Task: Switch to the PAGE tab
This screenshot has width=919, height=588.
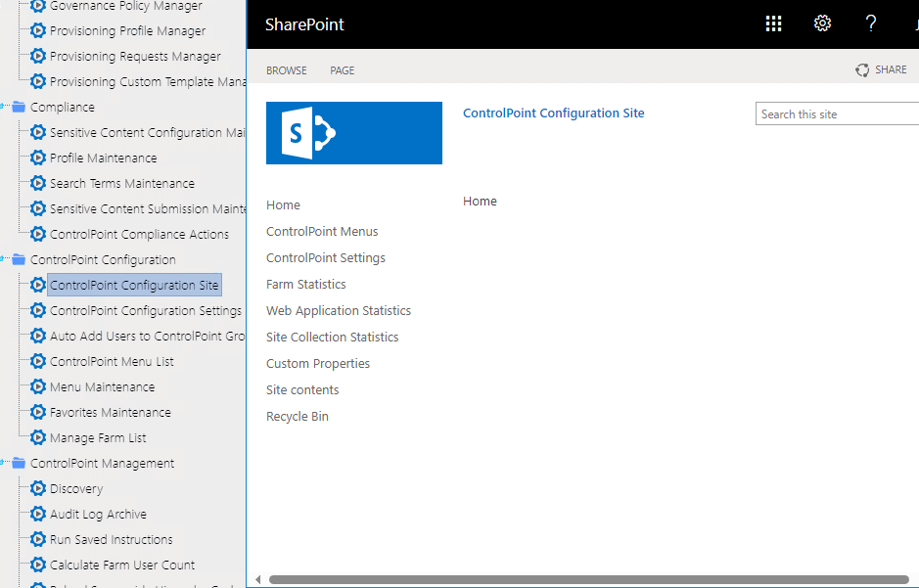Action: [x=342, y=69]
